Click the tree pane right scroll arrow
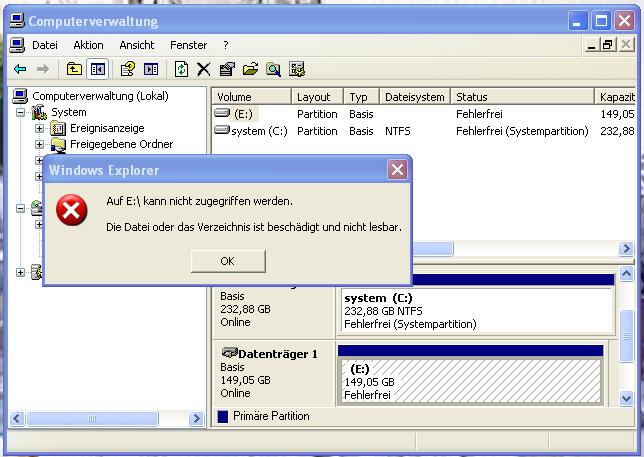The image size is (644, 457). [x=196, y=418]
